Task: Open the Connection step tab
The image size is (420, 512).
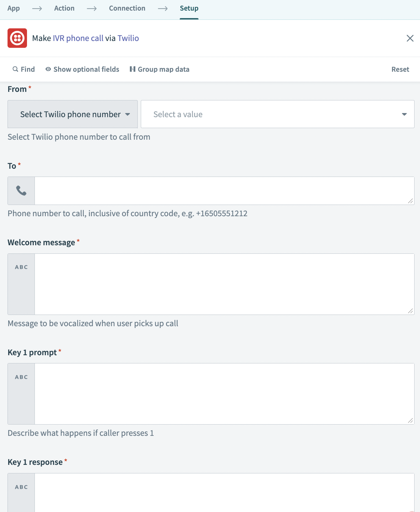Action: 127,8
